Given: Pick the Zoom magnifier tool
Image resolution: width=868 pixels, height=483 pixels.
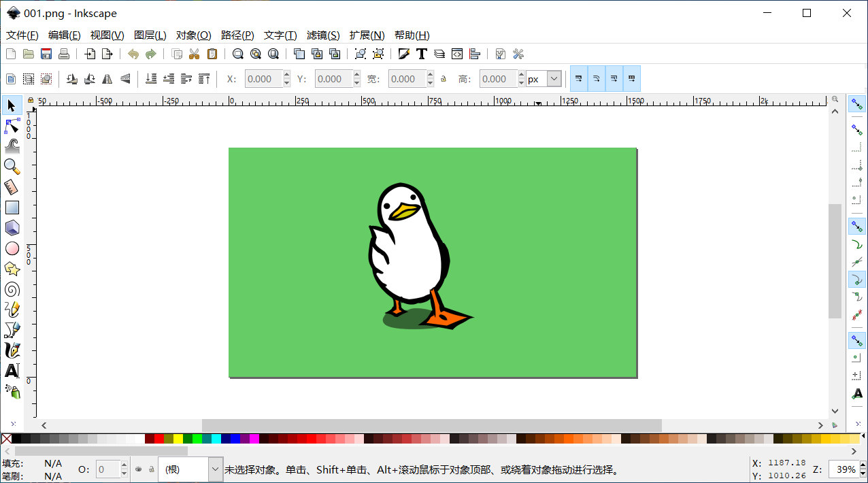Looking at the screenshot, I should point(11,167).
